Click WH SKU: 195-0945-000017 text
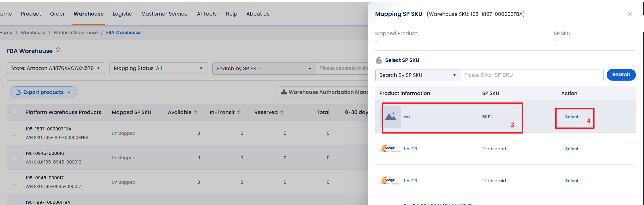 pos(53,187)
